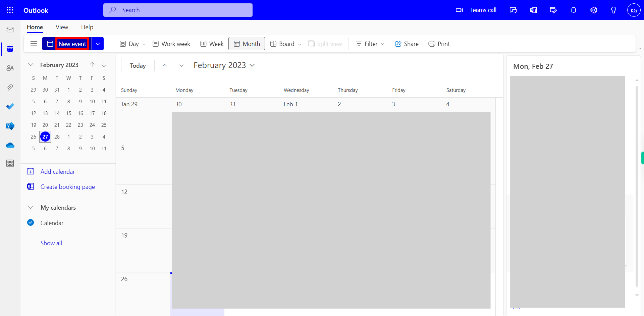The image size is (644, 316).
Task: Open Calendar icon in left sidebar
Action: (10, 49)
